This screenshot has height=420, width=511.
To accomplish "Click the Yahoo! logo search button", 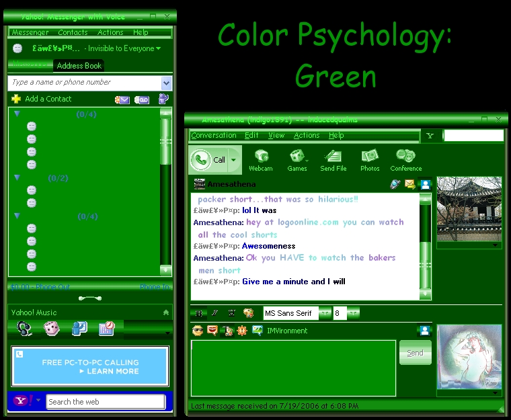I will tap(23, 401).
